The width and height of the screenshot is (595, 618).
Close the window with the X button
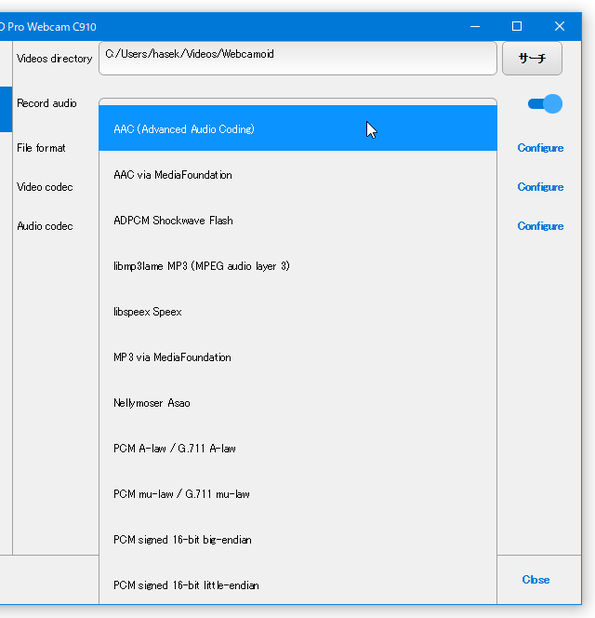tap(560, 26)
